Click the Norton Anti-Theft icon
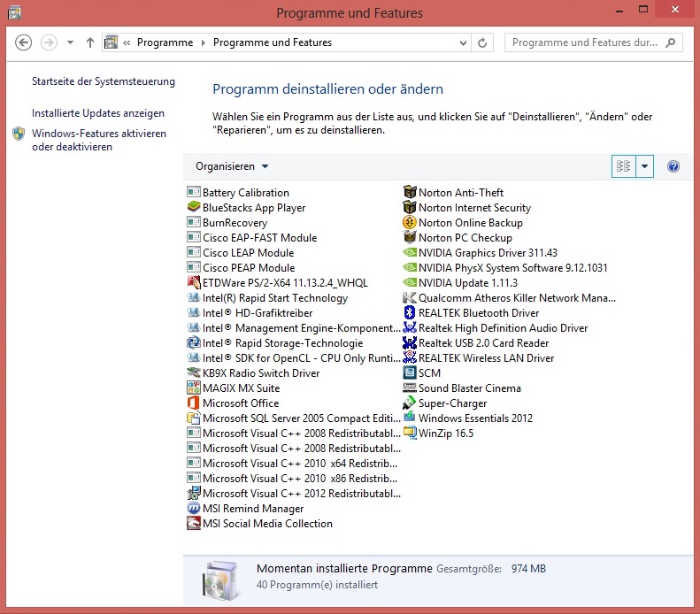This screenshot has width=700, height=614. pos(410,192)
